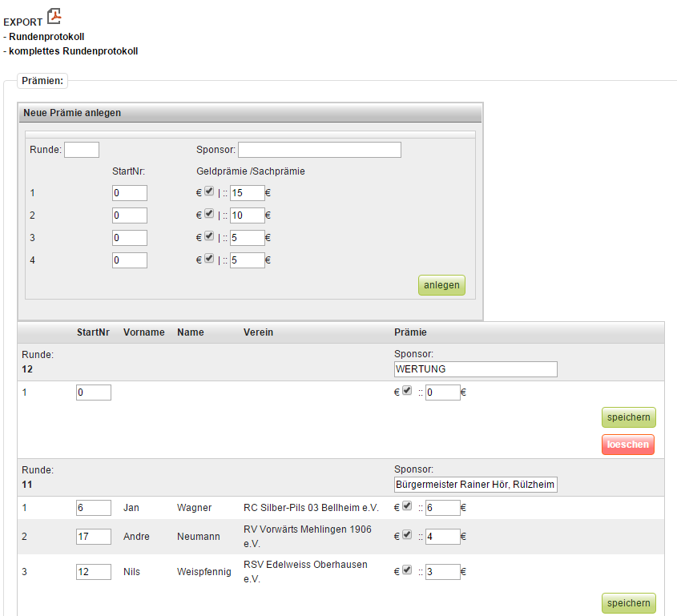Click the prize amount field showing 15
677x616 pixels.
[247, 193]
